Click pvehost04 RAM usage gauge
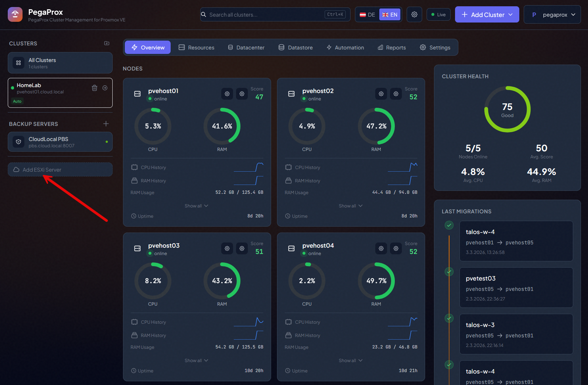Viewport: 588px width, 385px height. (376, 281)
